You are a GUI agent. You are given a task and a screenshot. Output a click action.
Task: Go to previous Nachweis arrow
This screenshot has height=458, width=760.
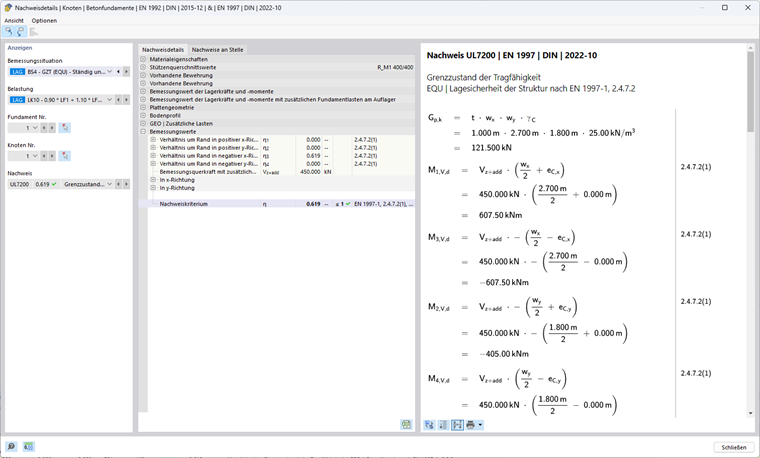pyautogui.click(x=118, y=184)
